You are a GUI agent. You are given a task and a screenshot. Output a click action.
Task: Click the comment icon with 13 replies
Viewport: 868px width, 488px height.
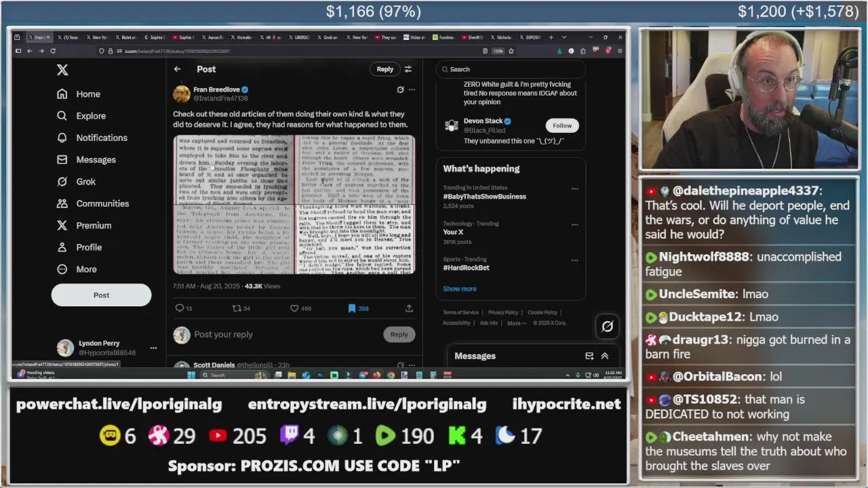[180, 308]
